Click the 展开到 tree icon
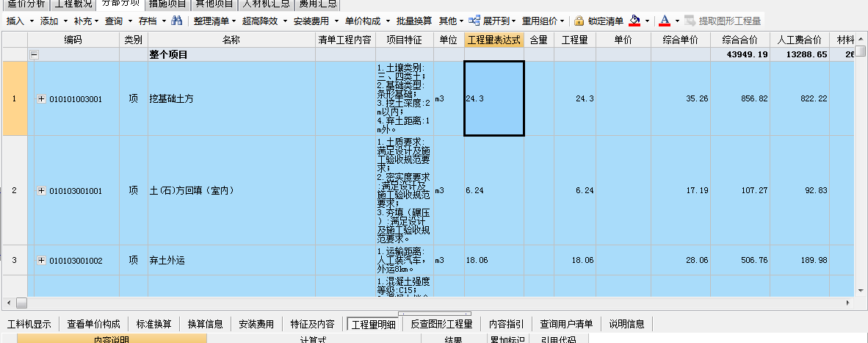Screen dimensions: 868x343 point(474,21)
